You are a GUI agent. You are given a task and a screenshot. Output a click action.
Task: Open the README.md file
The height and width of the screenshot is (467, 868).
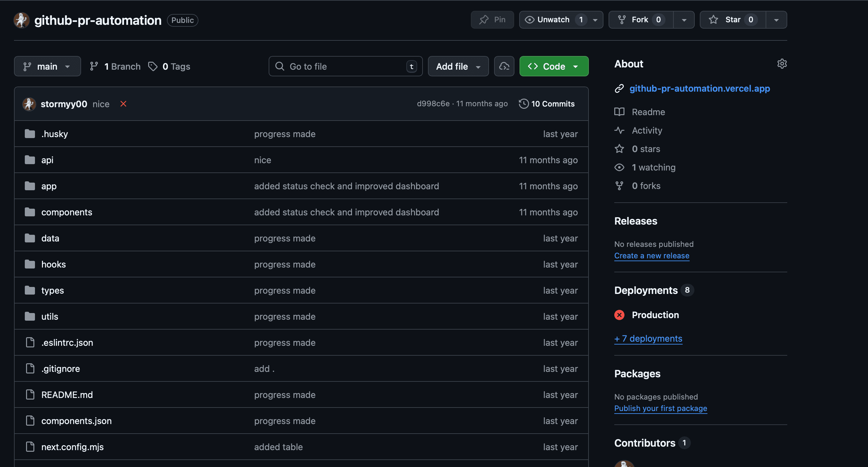pos(67,394)
